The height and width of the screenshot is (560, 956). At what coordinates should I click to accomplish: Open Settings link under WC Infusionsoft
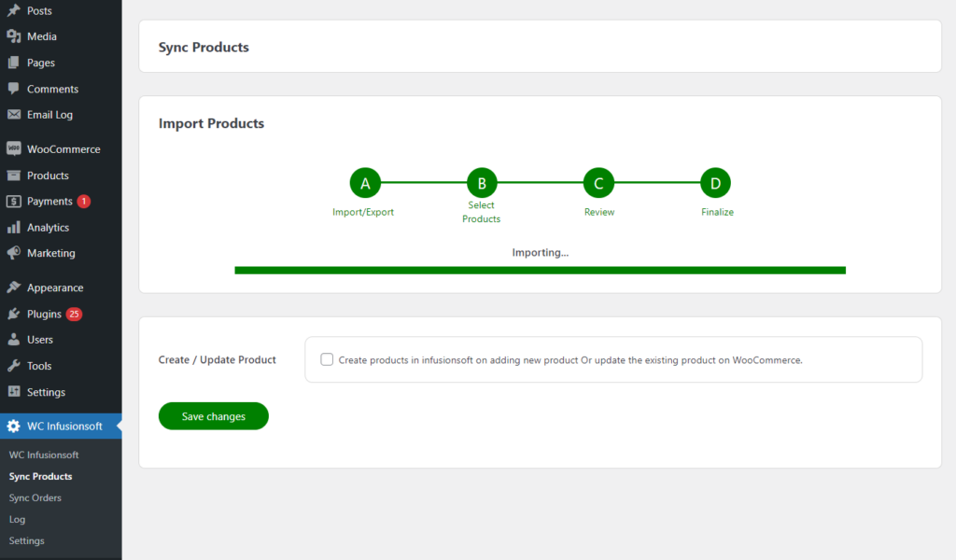point(26,540)
